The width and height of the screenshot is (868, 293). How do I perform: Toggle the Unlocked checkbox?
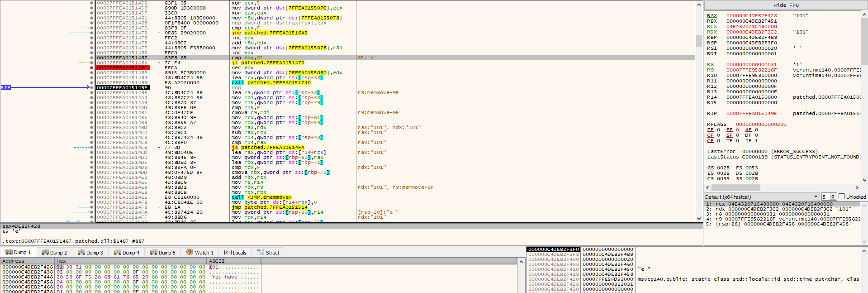point(842,197)
